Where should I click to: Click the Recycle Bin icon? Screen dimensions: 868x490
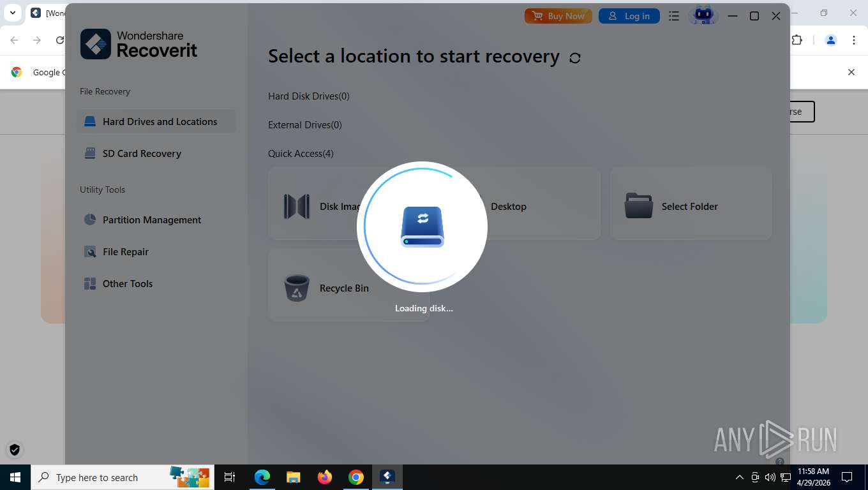(297, 288)
